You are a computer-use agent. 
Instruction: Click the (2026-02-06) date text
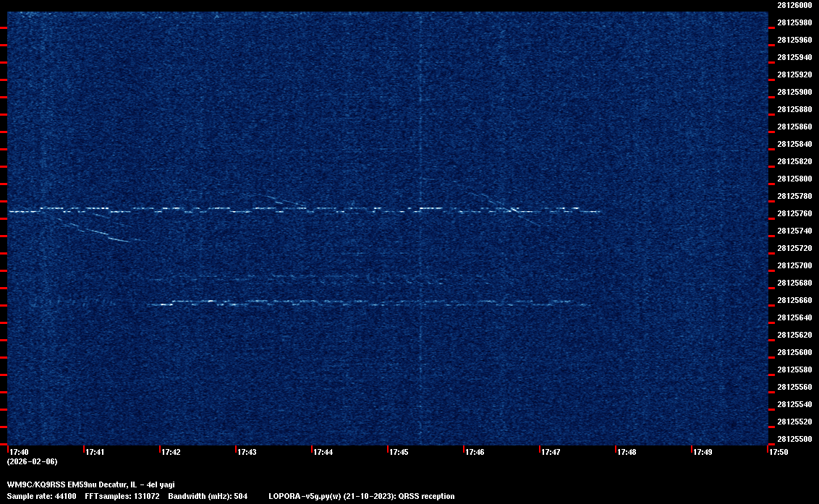pos(32,461)
